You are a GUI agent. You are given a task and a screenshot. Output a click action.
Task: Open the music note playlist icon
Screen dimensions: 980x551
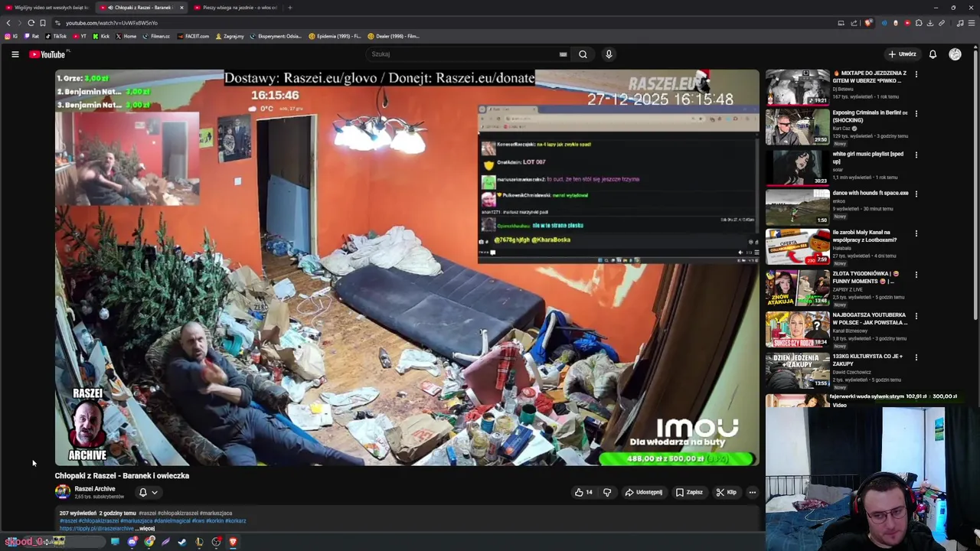point(960,23)
